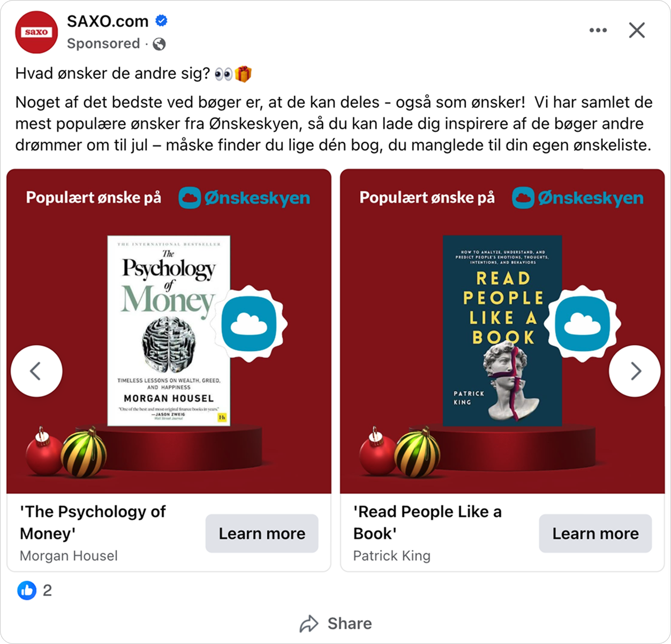The width and height of the screenshot is (671, 644).
Task: Open 'The Psychology of Money' title link
Action: pyautogui.click(x=93, y=522)
